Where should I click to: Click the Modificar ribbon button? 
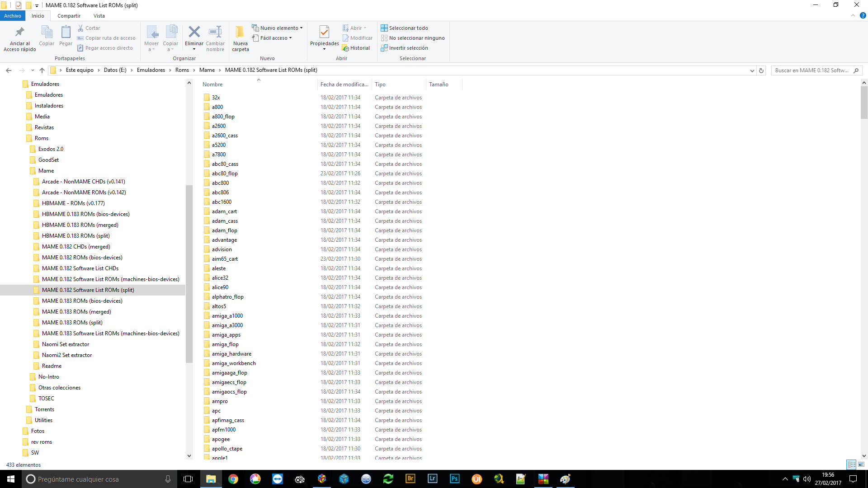pos(358,38)
